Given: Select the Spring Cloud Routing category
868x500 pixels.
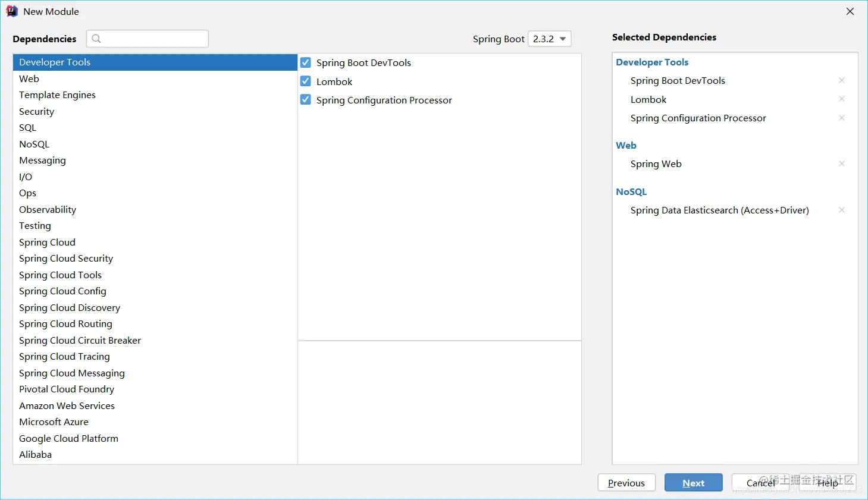Looking at the screenshot, I should 155,324.
